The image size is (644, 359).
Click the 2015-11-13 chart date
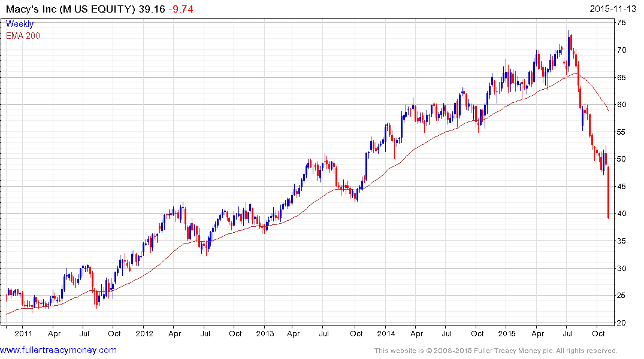pos(613,9)
